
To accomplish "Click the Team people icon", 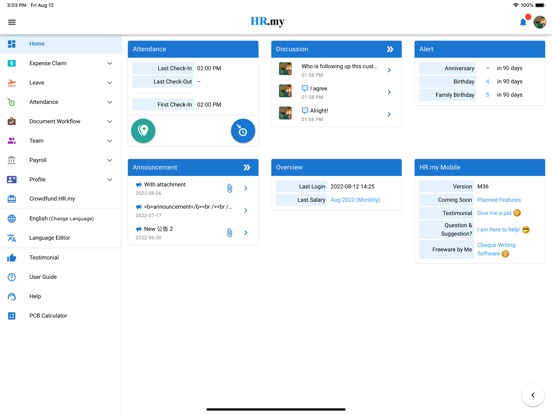I will tap(12, 141).
